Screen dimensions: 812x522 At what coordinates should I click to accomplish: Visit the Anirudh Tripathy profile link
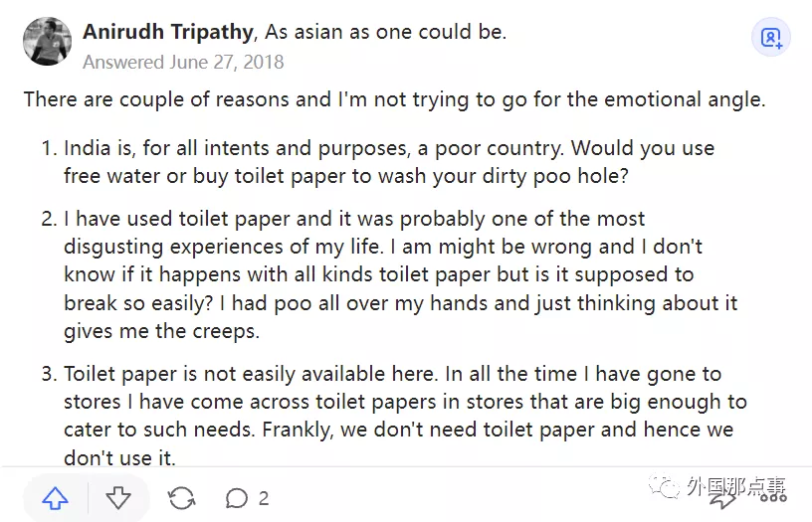click(x=167, y=32)
